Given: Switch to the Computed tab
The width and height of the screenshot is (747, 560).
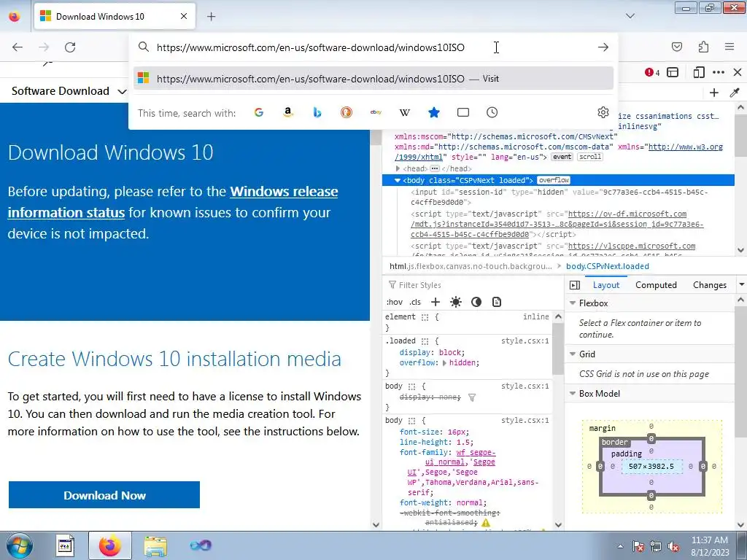Looking at the screenshot, I should coord(656,285).
